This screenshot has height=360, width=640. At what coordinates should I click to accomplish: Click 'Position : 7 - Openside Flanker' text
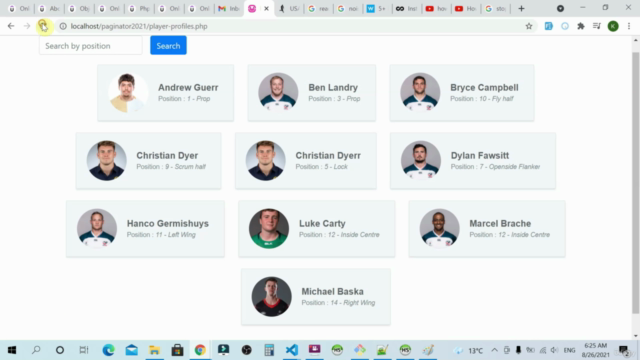click(x=495, y=167)
